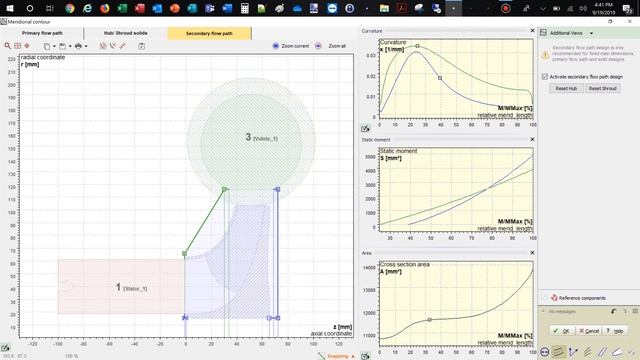Open the Calculator from the taskbar
This screenshot has width=640, height=360.
(x=244, y=8)
